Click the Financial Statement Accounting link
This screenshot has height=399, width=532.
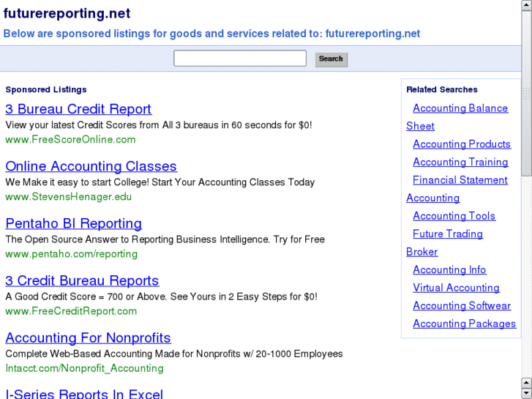click(460, 180)
